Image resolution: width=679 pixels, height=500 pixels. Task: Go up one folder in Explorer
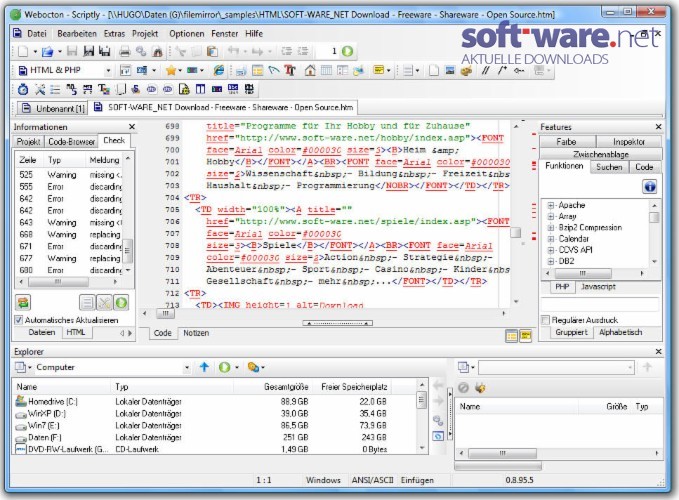click(x=204, y=367)
